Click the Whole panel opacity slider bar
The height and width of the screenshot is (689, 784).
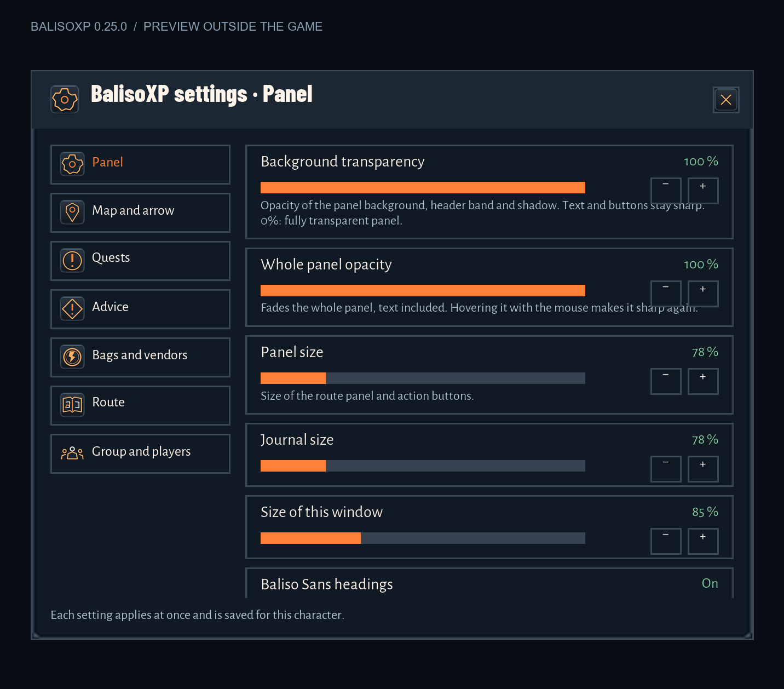423,290
